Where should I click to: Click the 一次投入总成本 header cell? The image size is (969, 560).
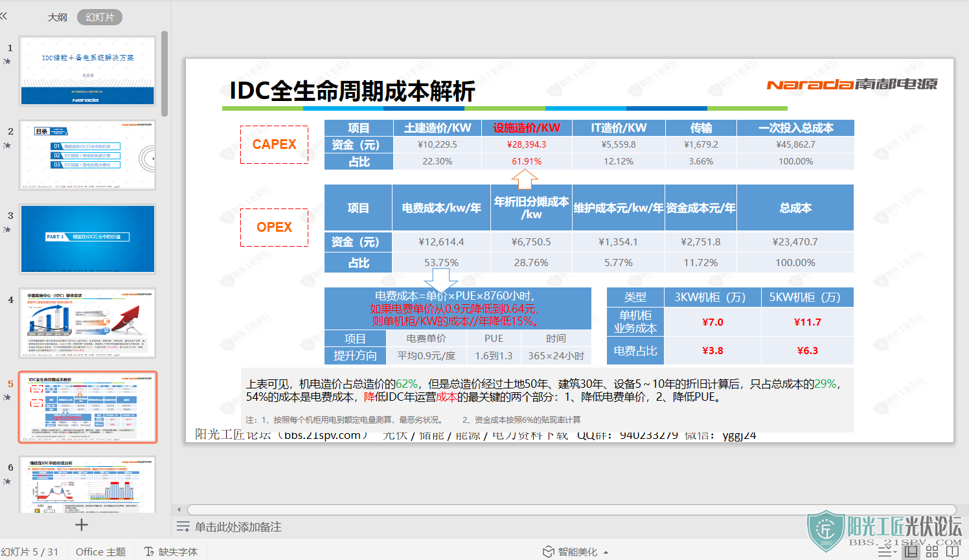tap(795, 128)
